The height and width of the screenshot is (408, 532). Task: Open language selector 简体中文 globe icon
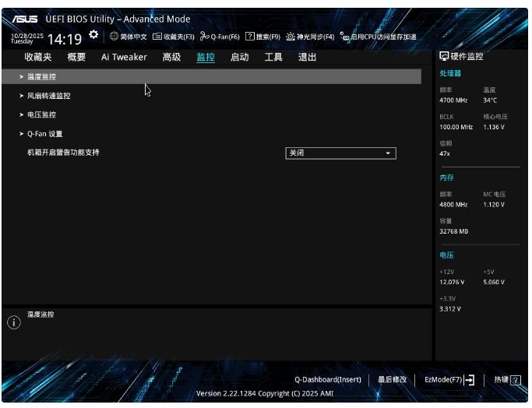tap(114, 37)
